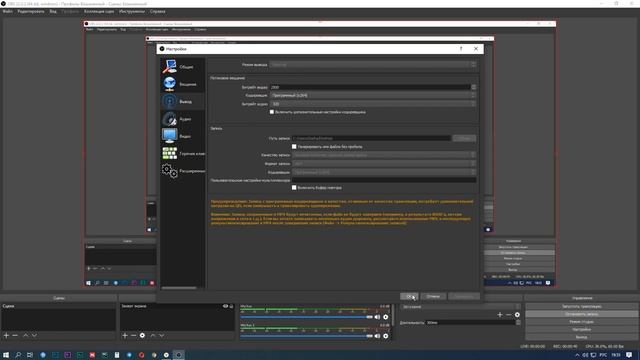Open the Справка menu in main menu bar
This screenshot has height=360, width=640.
(158, 11)
